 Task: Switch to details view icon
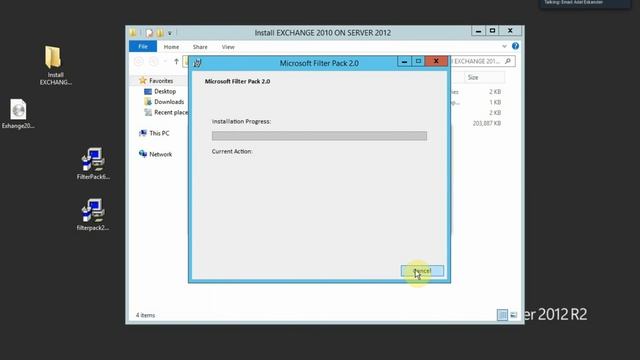(502, 315)
